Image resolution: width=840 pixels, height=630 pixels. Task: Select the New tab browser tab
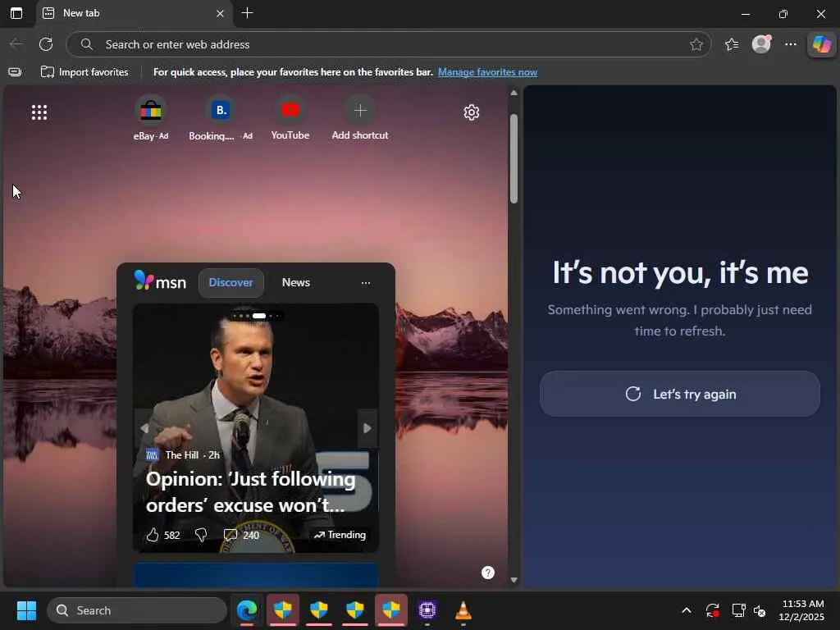134,13
